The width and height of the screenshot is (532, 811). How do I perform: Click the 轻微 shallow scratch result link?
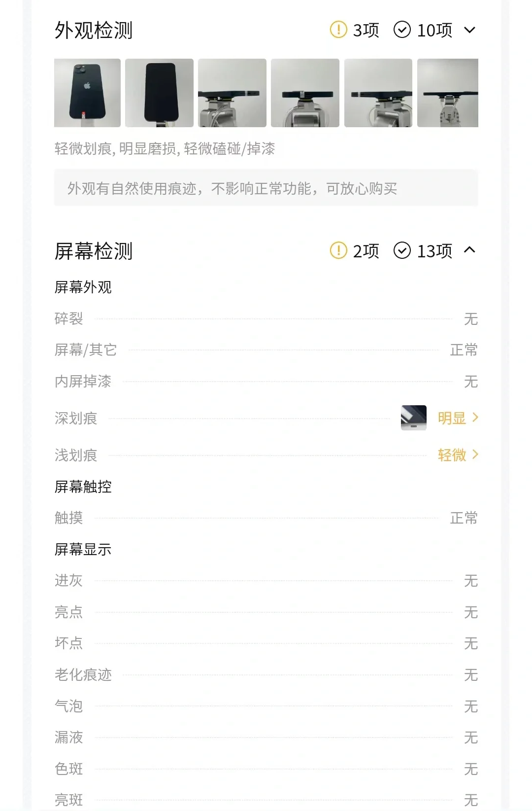click(452, 455)
